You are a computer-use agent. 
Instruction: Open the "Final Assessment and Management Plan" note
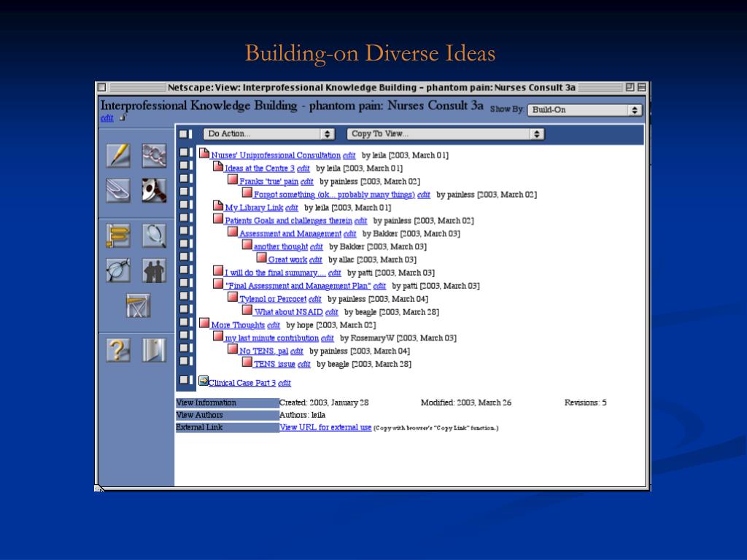(x=298, y=286)
